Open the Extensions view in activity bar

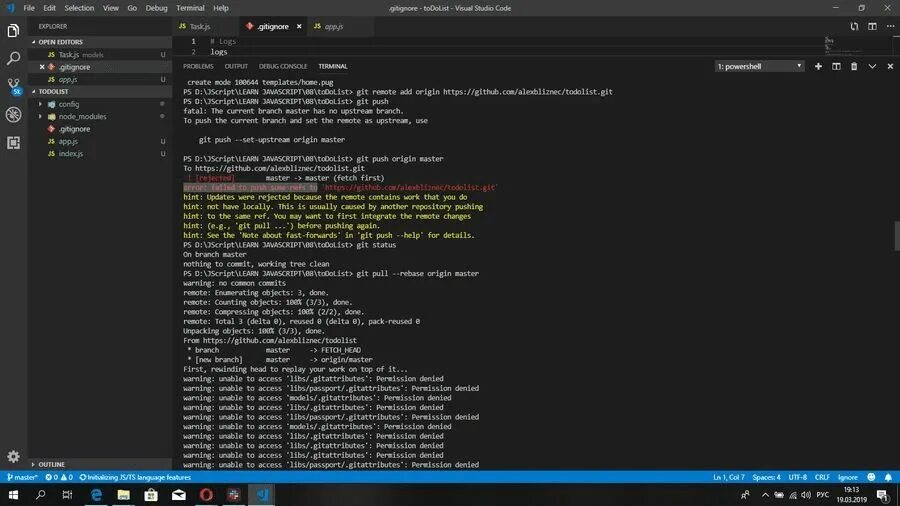[x=13, y=142]
